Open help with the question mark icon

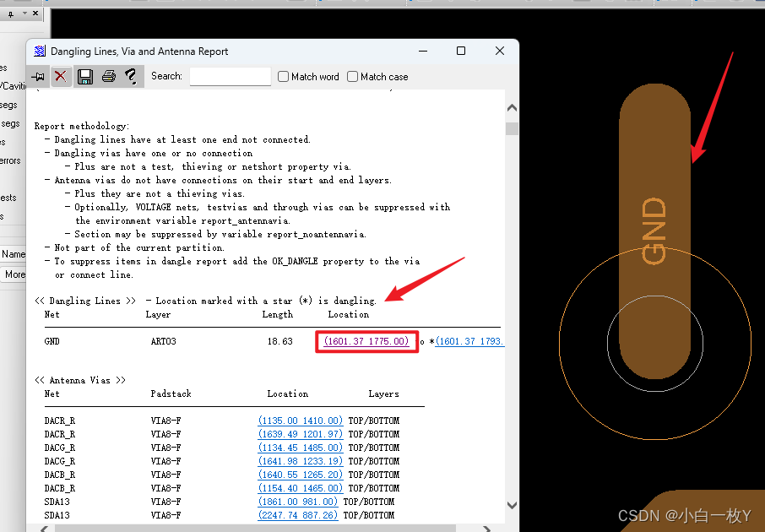pos(131,77)
